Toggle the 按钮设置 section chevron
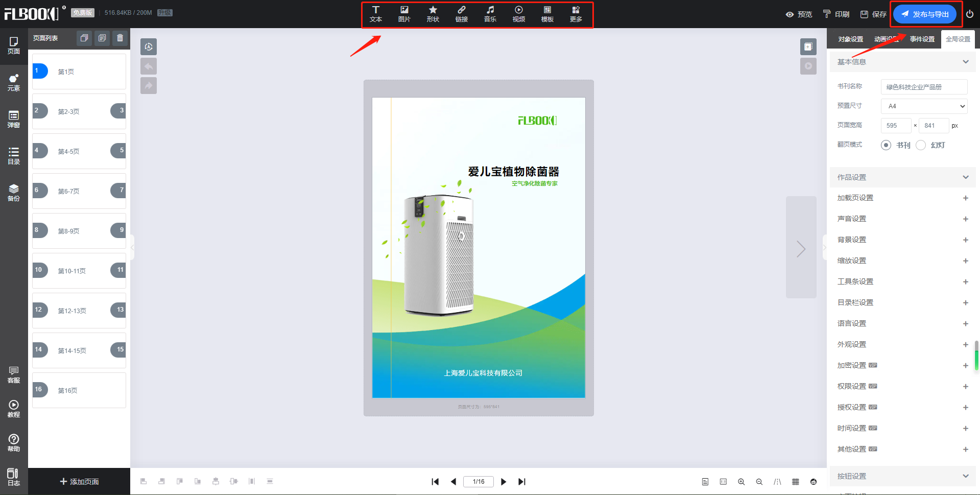Screen dimensions: 980x495 click(966, 476)
